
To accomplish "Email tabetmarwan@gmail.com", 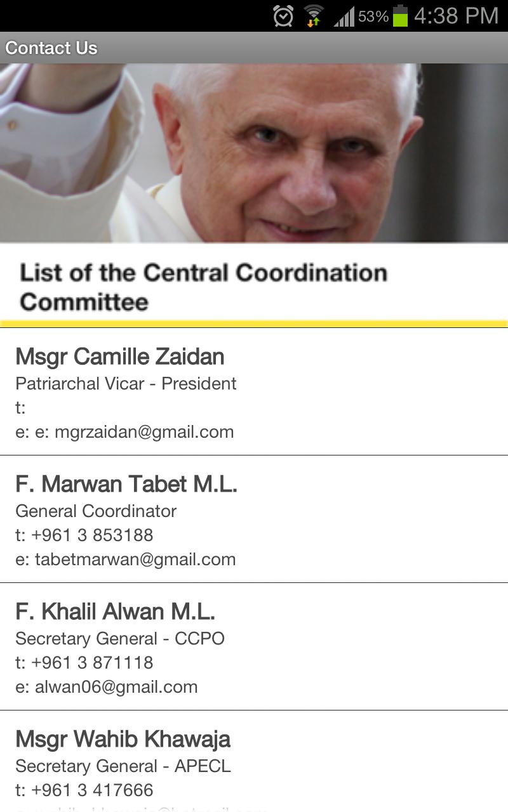I will (x=135, y=560).
